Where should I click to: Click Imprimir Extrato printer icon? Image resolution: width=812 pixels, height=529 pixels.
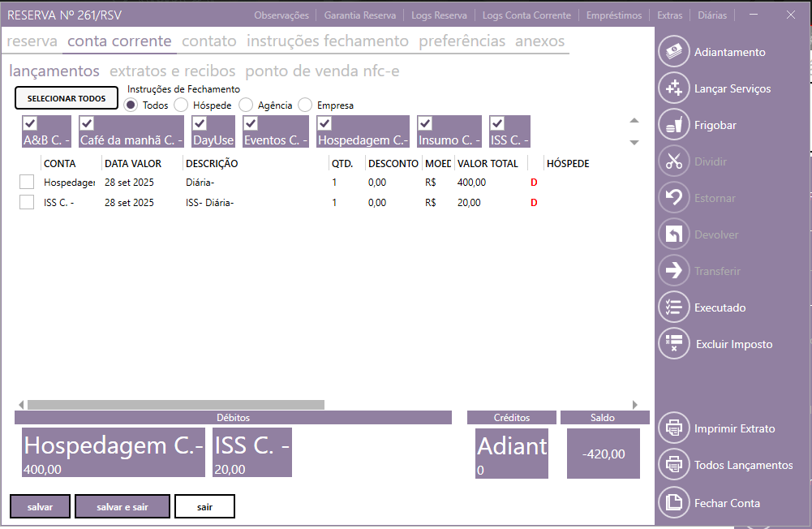coord(673,428)
